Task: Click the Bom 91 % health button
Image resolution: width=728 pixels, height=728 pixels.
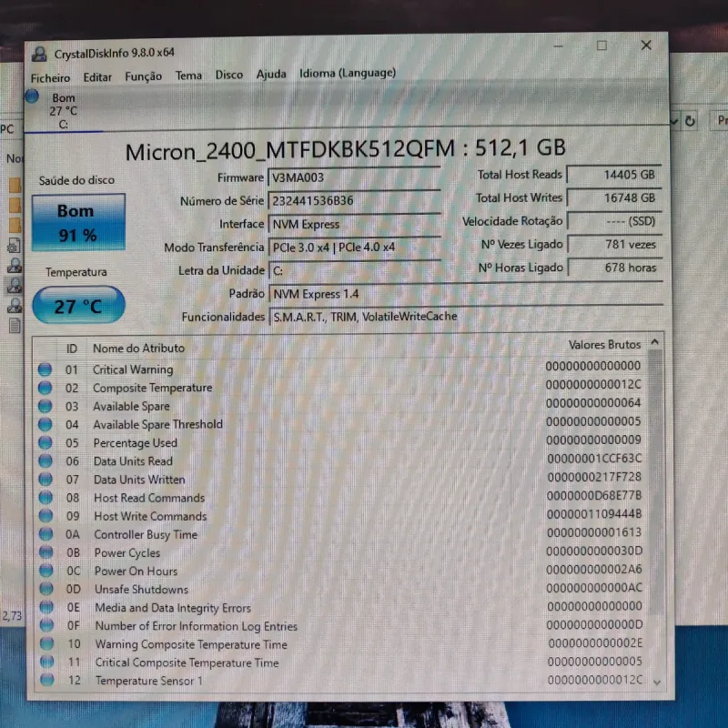Action: 78,222
